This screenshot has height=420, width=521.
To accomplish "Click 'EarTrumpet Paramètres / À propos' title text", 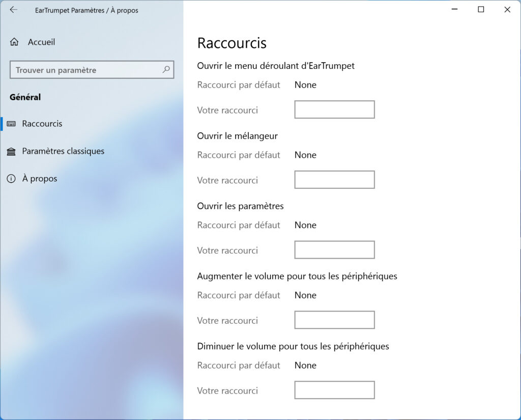I will point(86,10).
